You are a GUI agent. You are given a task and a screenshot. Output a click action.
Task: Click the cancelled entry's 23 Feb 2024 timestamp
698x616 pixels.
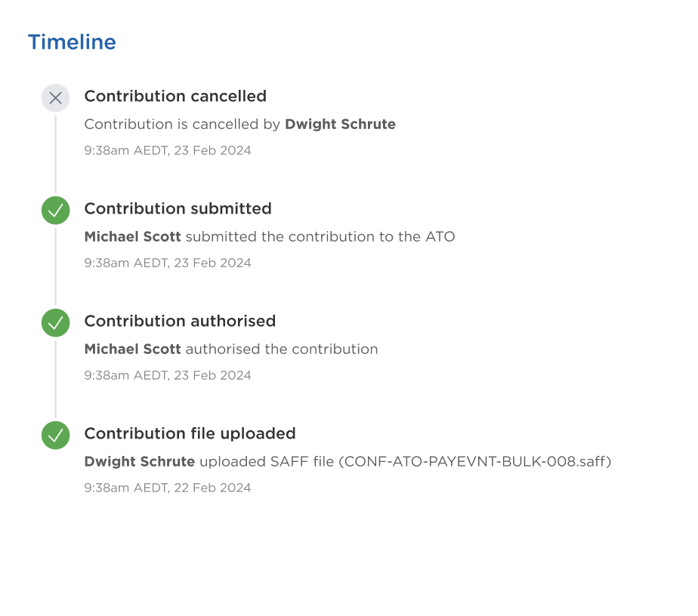tap(168, 150)
